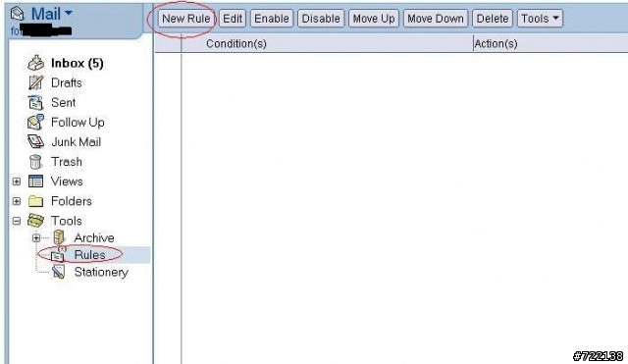The image size is (628, 364).
Task: Click the Disable button
Action: click(321, 19)
